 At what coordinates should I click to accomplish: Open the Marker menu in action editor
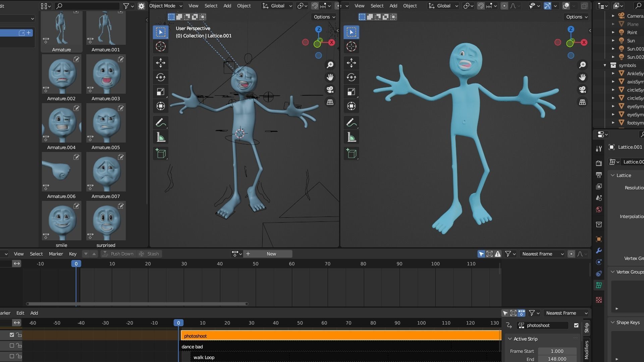coord(56,254)
